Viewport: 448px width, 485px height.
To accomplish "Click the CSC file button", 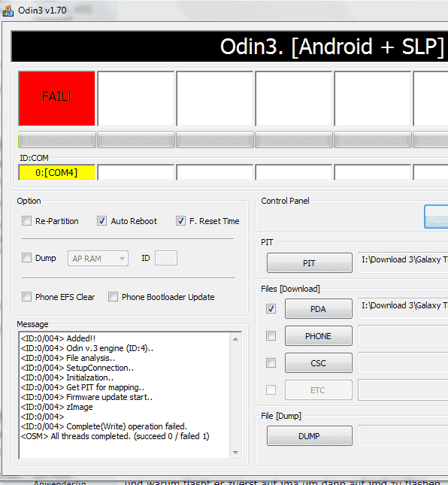I will [x=319, y=363].
